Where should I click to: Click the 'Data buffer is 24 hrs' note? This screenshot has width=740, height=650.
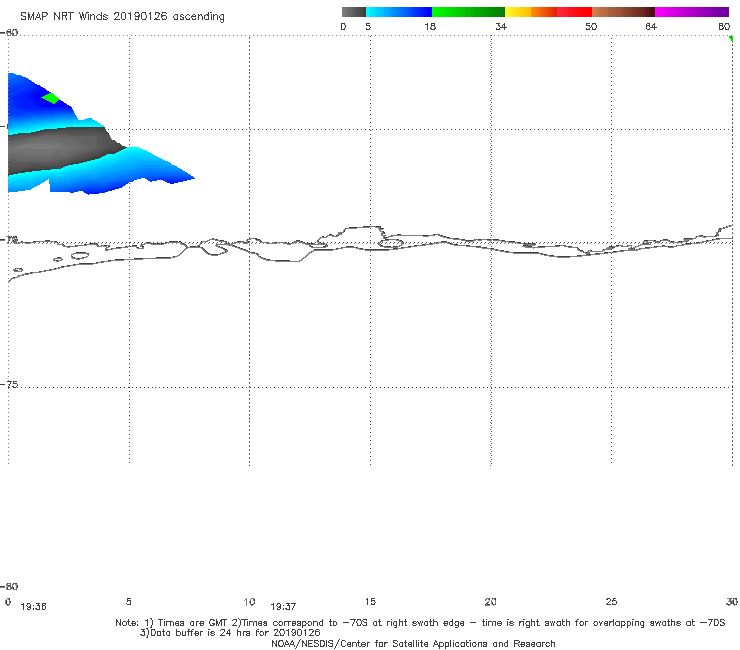click(x=230, y=633)
